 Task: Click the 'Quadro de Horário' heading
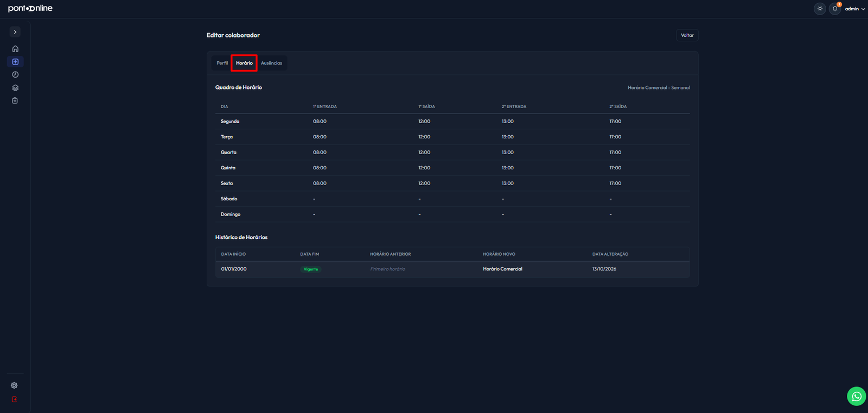[x=239, y=87]
